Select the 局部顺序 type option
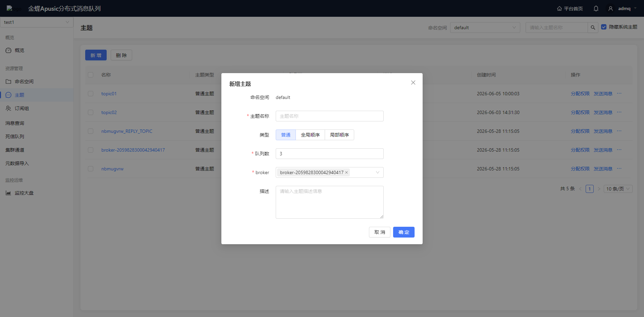 pyautogui.click(x=339, y=135)
